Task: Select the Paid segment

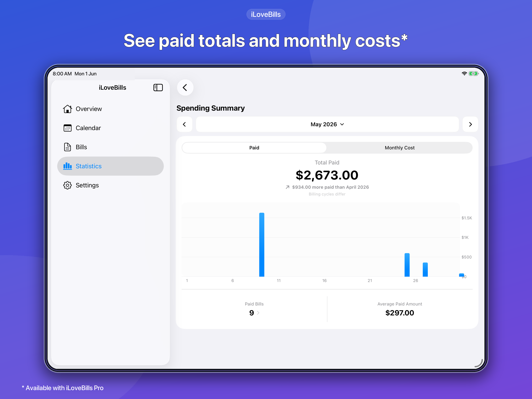Action: (x=254, y=148)
